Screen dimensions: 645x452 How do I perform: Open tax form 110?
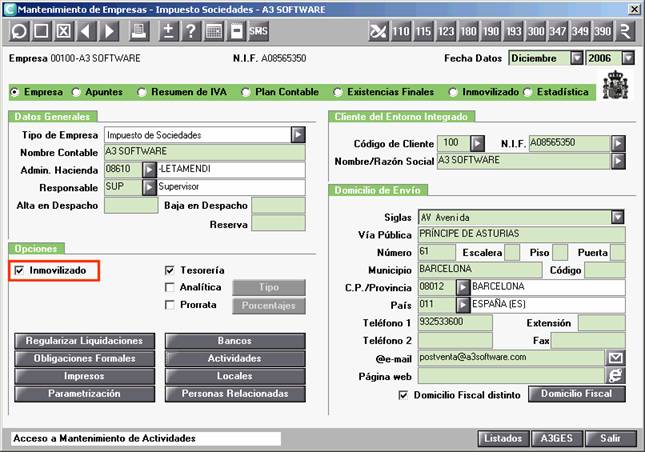[401, 31]
